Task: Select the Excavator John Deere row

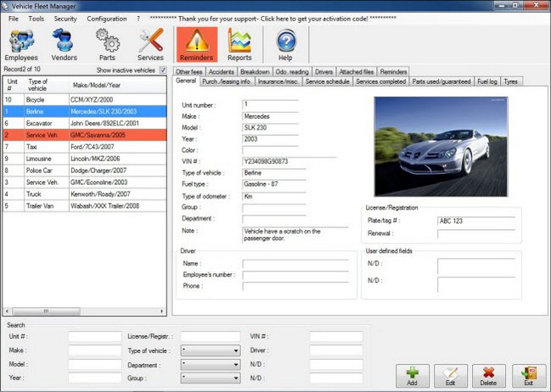Action: pos(85,122)
